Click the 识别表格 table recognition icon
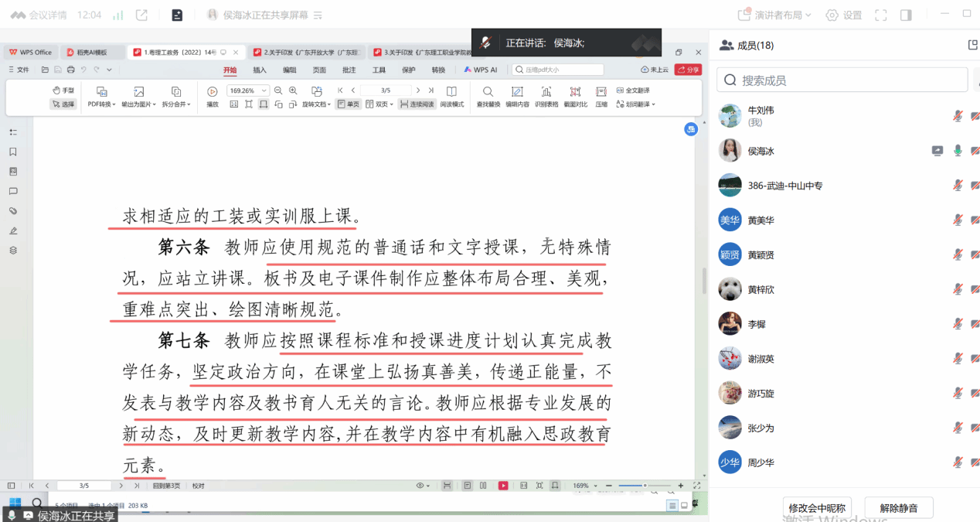980x522 pixels. pos(546,92)
